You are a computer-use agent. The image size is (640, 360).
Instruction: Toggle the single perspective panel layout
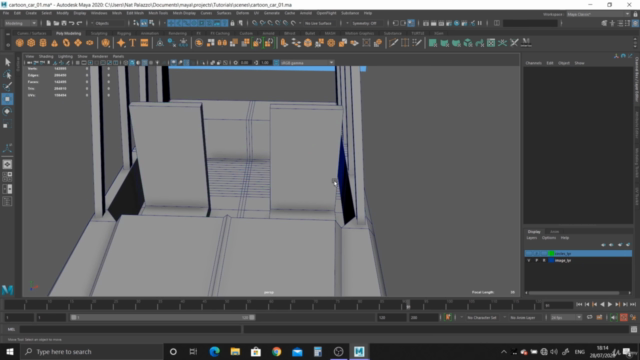[x=7, y=164]
